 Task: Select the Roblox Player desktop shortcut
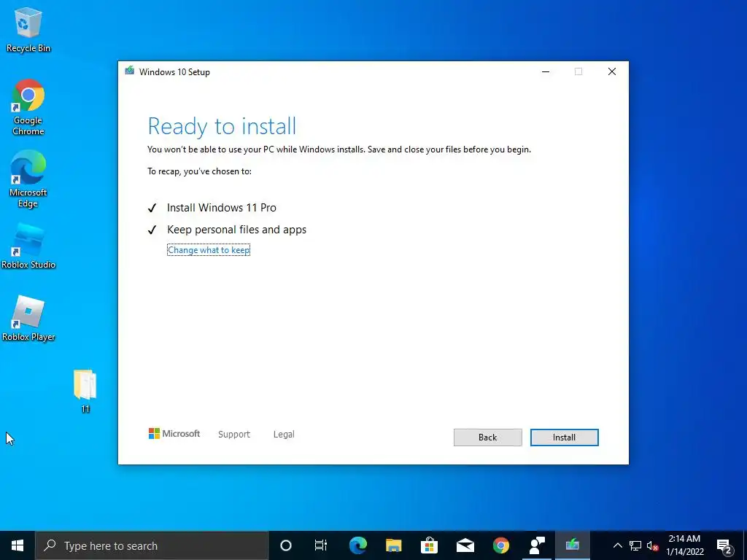click(x=28, y=318)
